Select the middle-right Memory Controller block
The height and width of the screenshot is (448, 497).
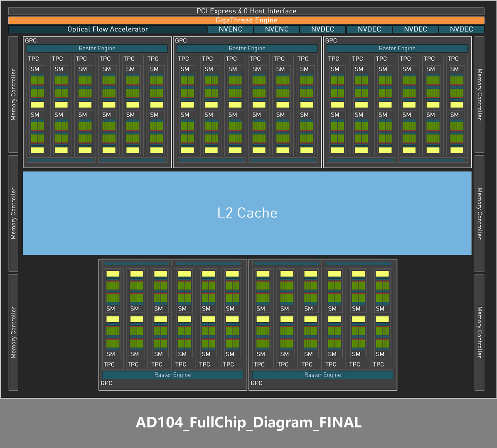click(x=480, y=213)
